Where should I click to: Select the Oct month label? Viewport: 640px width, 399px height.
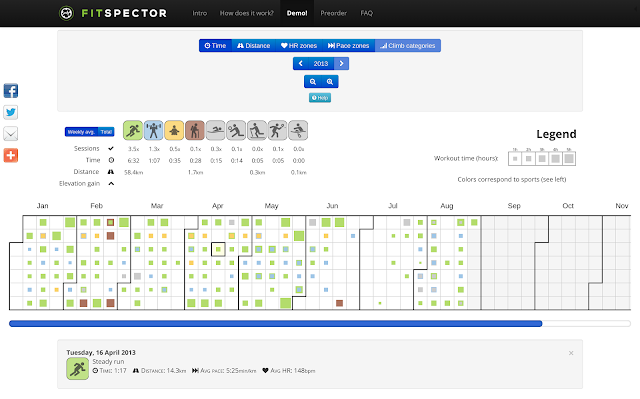click(x=568, y=206)
